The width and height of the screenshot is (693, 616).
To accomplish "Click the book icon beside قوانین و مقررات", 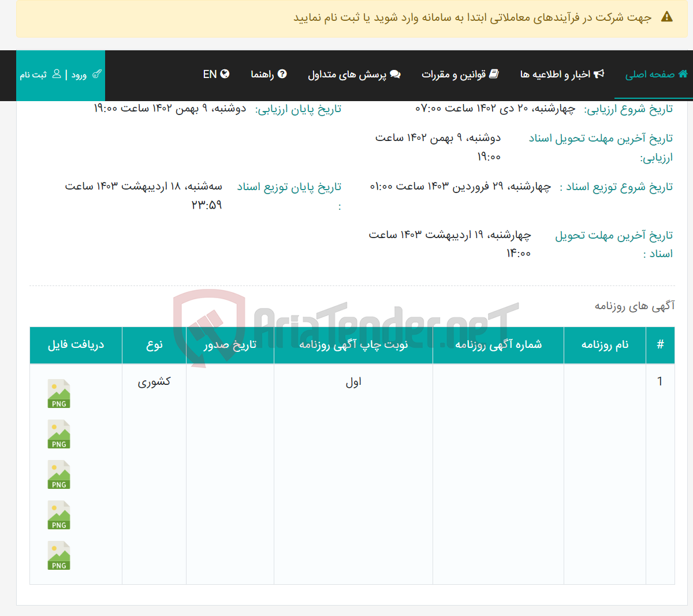I will (494, 74).
